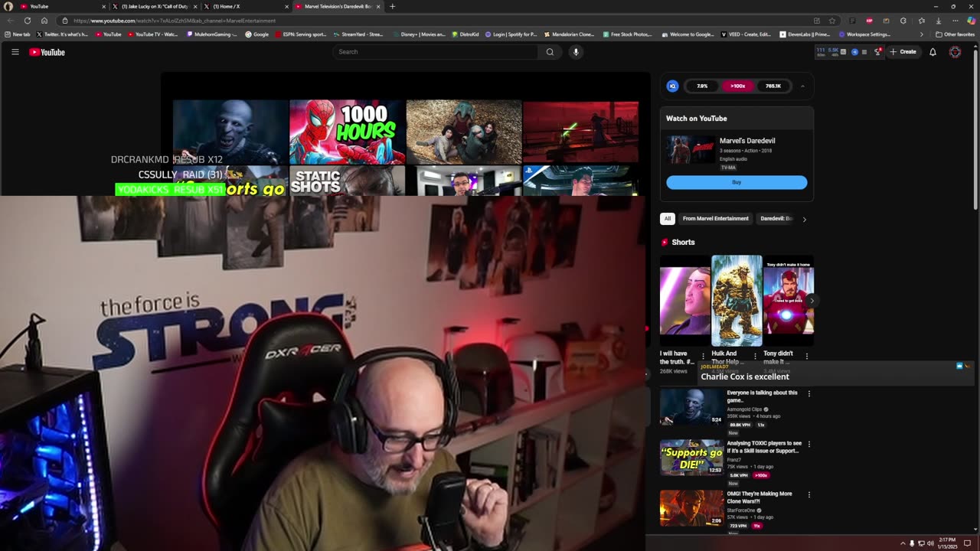The height and width of the screenshot is (551, 980).
Task: Open Windows notification center icon
Action: tap(968, 543)
